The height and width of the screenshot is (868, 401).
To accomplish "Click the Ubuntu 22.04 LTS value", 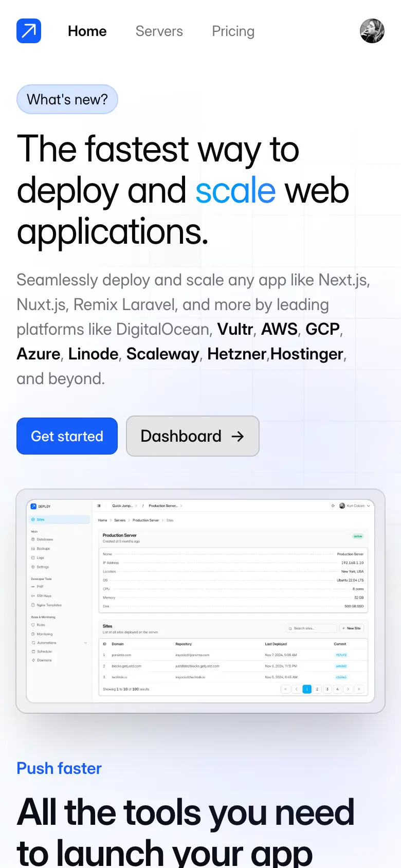I will 350,580.
